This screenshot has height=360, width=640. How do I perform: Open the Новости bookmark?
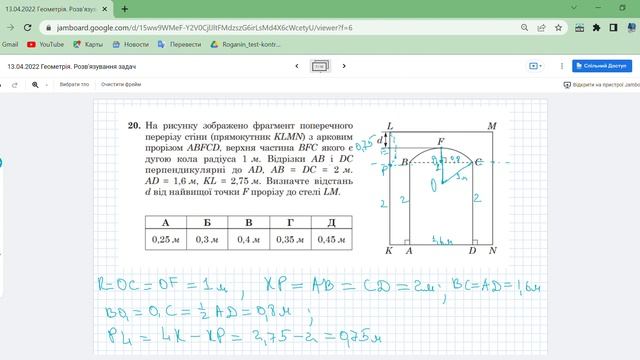131,44
